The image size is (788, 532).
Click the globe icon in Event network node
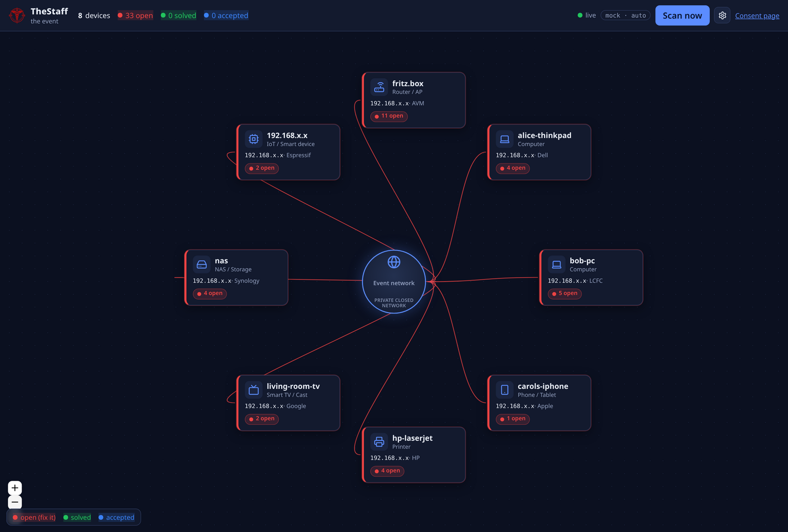(x=394, y=262)
